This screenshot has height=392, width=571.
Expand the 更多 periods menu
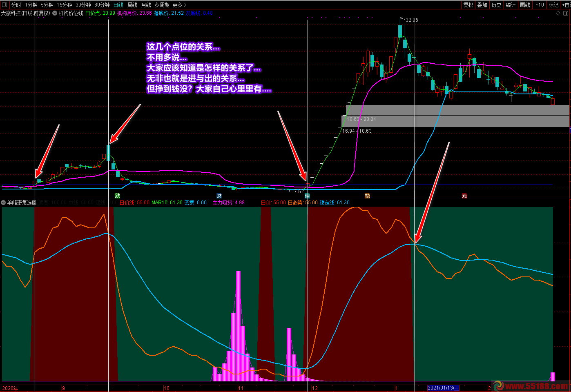179,5
